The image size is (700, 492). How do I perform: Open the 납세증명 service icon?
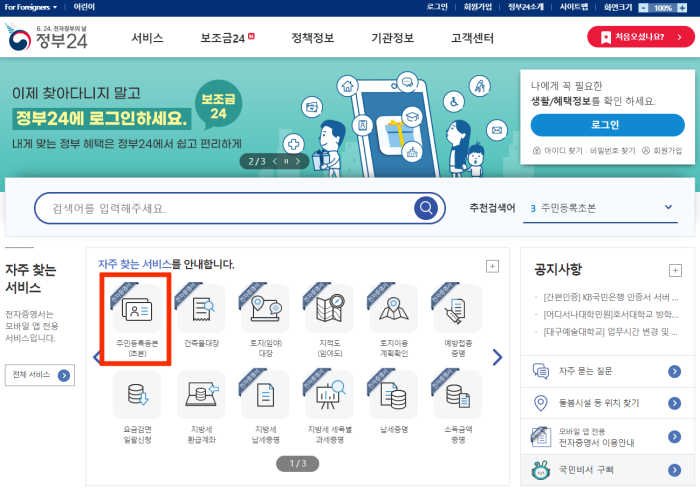pos(394,395)
